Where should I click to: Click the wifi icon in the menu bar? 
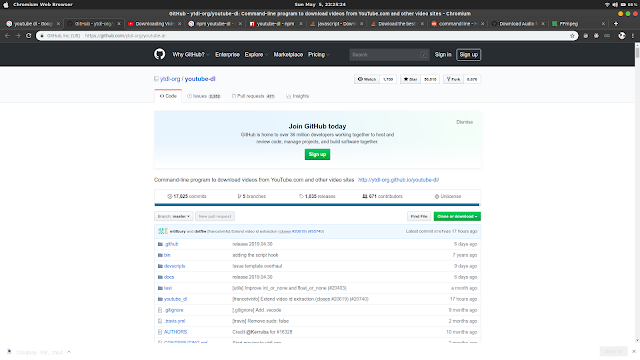click(x=607, y=4)
